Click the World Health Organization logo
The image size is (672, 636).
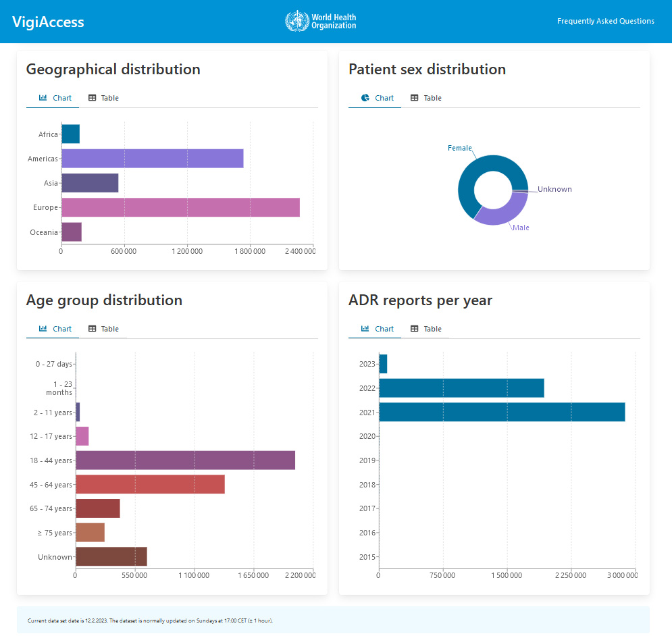pyautogui.click(x=321, y=21)
